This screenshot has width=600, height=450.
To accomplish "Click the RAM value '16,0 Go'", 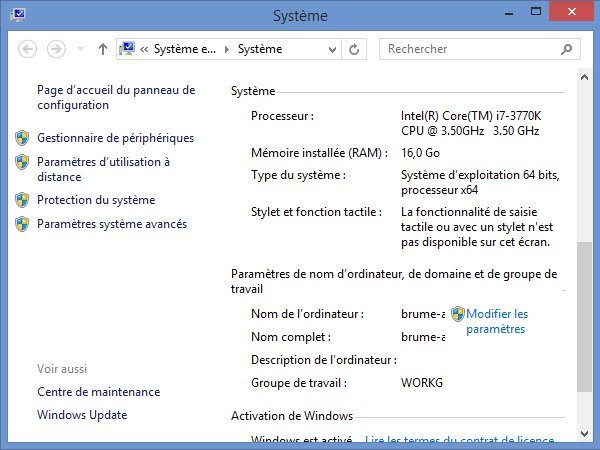I will (421, 153).
